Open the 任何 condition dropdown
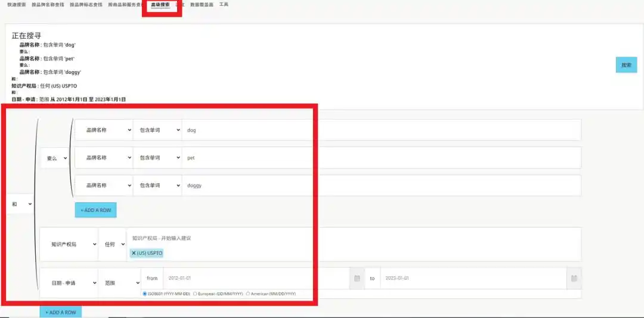The image size is (644, 318). pyautogui.click(x=112, y=244)
